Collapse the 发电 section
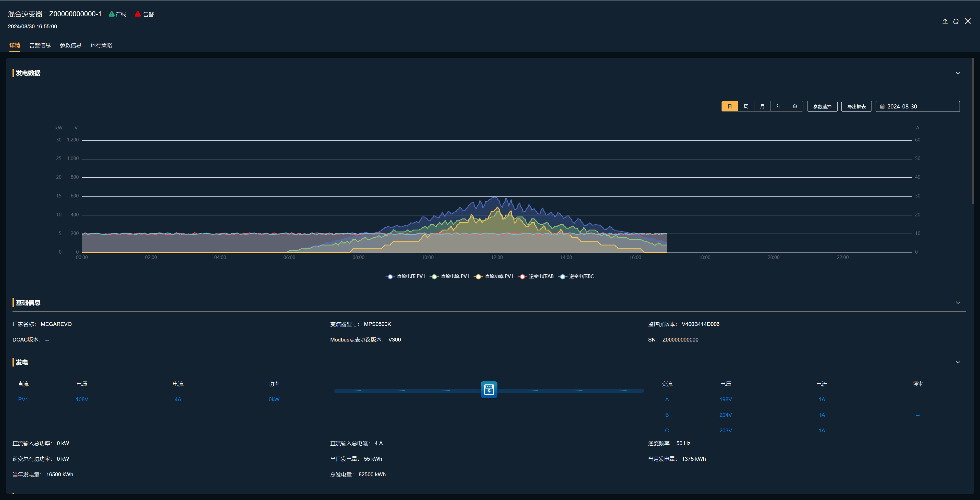The height and width of the screenshot is (500, 980). (x=958, y=362)
